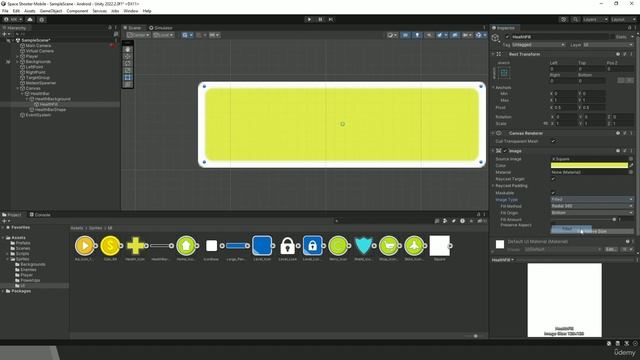Select the blue padlock sprite asset
This screenshot has height=360, width=640.
[x=313, y=245]
